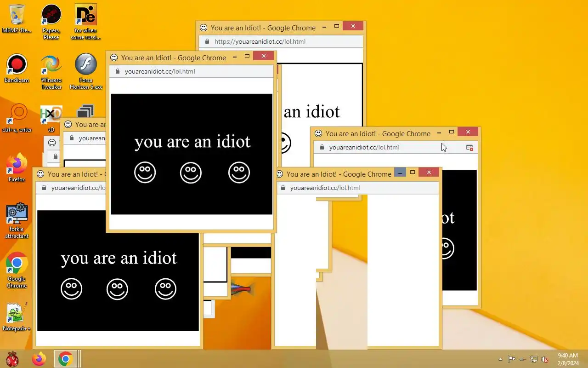Screen dimensions: 588x368
Task: Open the 'ctrl+a, enter' desktop shortcut
Action: [x=17, y=118]
